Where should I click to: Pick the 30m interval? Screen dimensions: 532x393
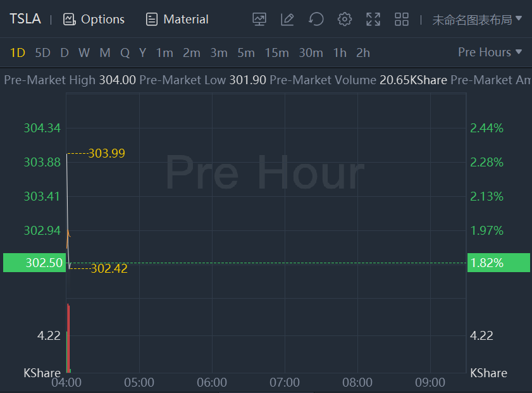pos(311,53)
